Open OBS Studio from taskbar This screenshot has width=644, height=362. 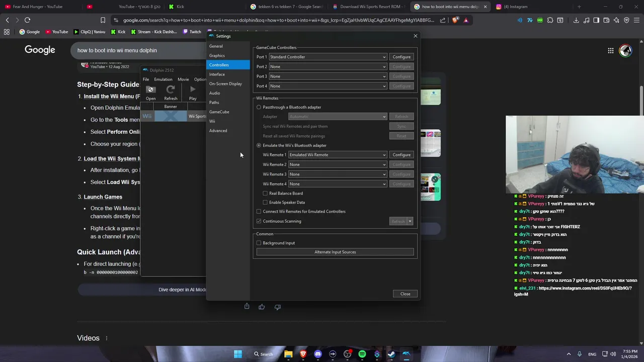click(347, 354)
